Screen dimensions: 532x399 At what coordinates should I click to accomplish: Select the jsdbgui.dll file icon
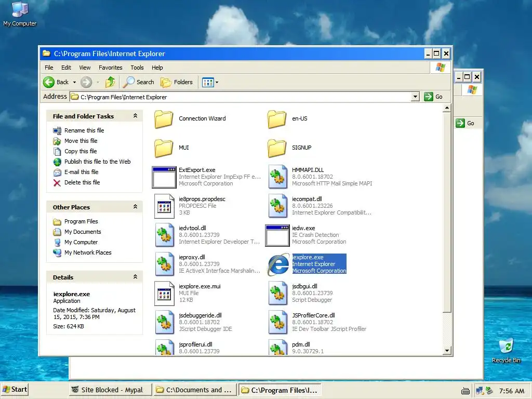pos(277,294)
